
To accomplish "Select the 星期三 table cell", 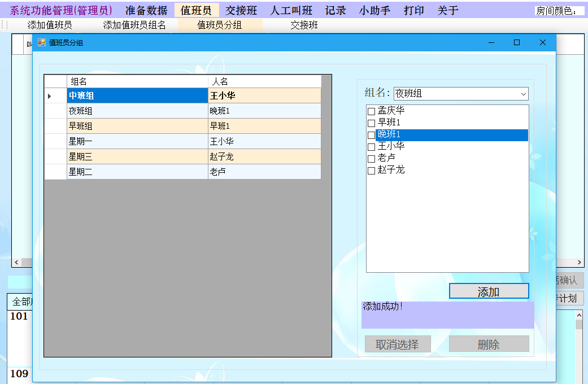I will coord(138,156).
